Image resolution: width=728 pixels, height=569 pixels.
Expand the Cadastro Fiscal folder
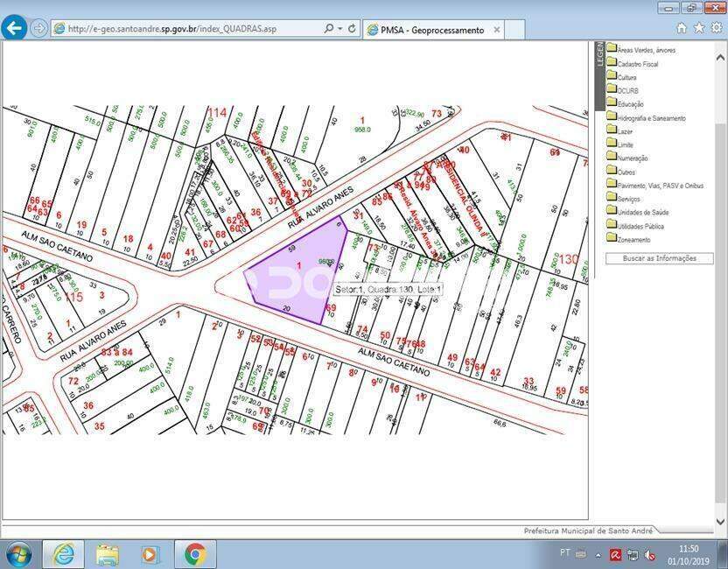tap(612, 63)
